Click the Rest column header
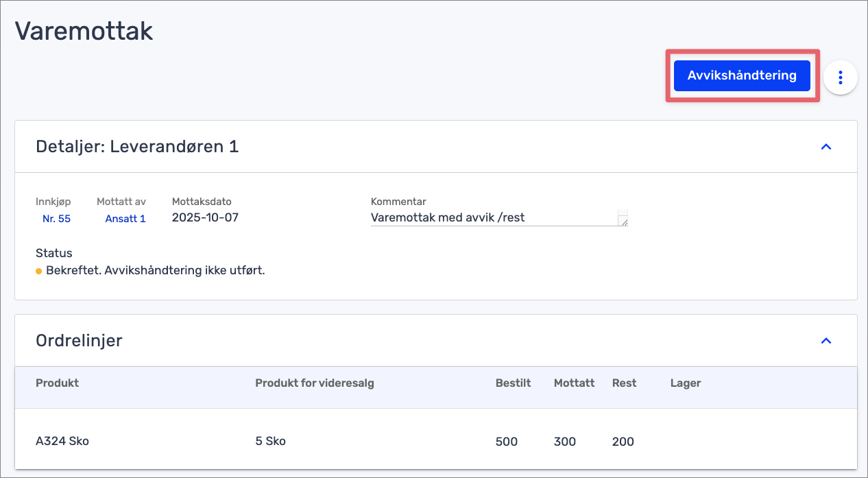 tap(624, 383)
